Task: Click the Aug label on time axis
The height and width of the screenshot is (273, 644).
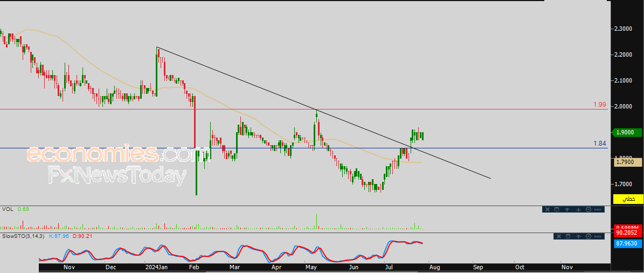Action: point(434,267)
